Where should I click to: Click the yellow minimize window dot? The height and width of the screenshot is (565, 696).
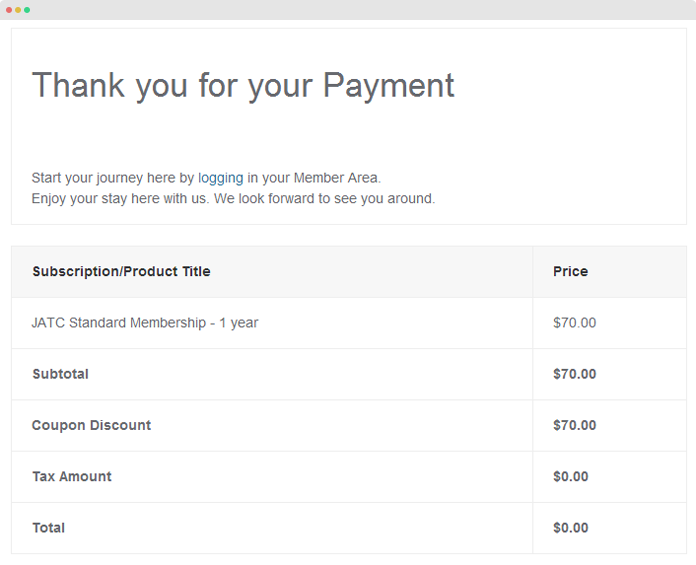[x=18, y=10]
